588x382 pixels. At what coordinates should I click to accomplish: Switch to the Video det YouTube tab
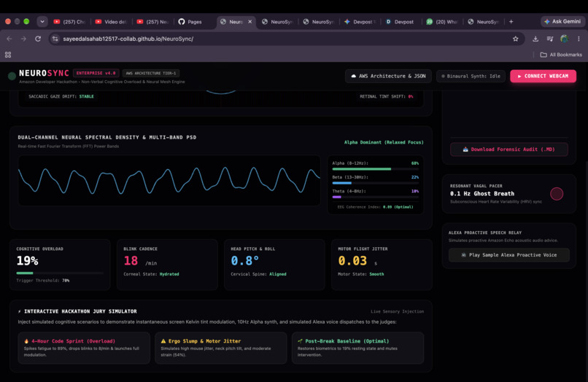point(112,22)
